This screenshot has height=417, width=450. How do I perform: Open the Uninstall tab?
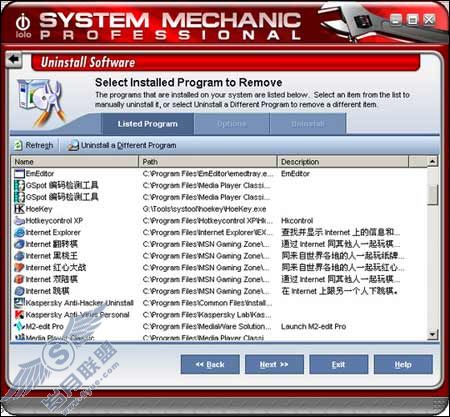click(308, 124)
